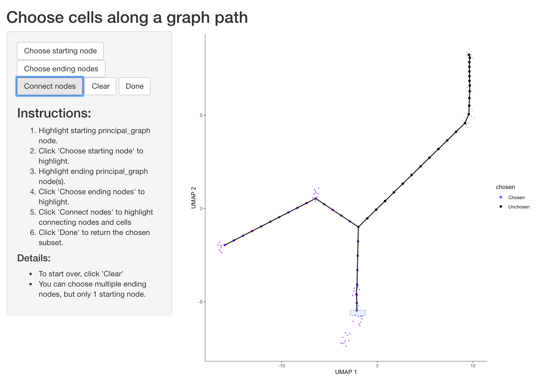Screen dimensions: 541x392
Task: Click the purple node at the left branch peak
Action: pyautogui.click(x=315, y=198)
